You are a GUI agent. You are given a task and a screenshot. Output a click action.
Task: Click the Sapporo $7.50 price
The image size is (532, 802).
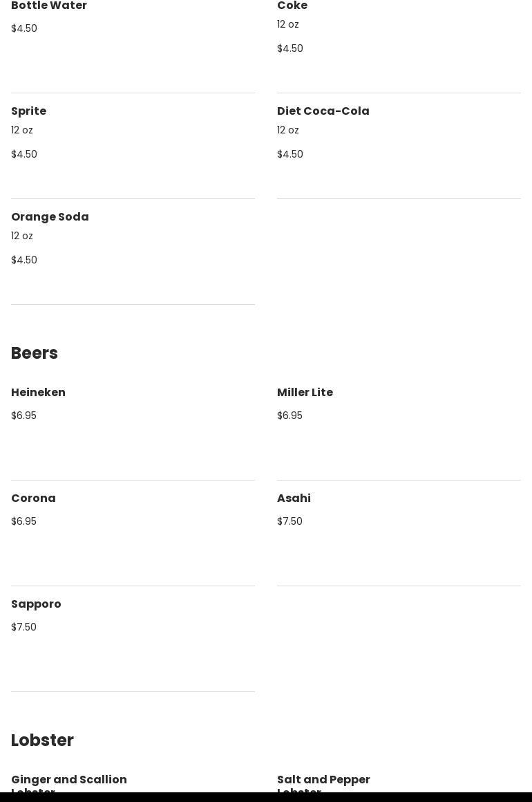click(x=23, y=627)
